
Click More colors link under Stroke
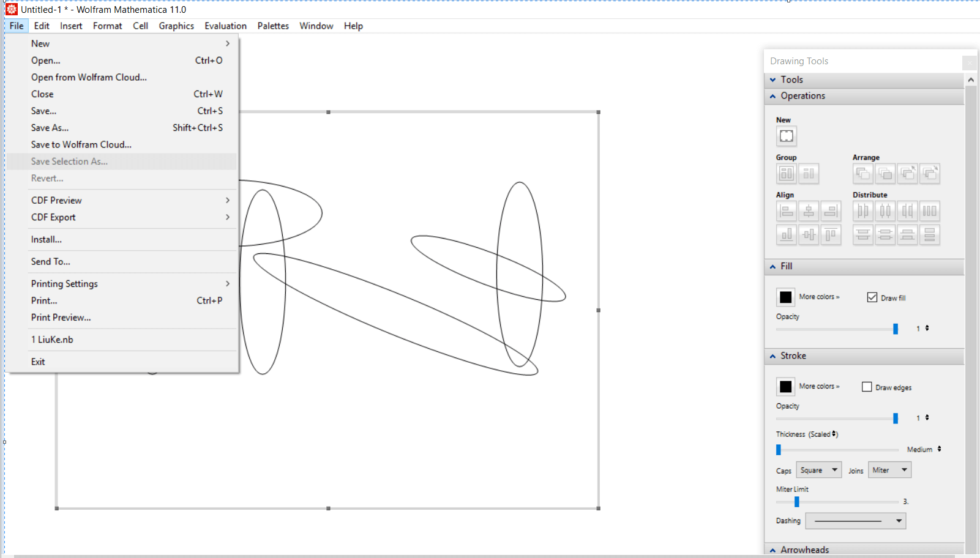click(819, 386)
